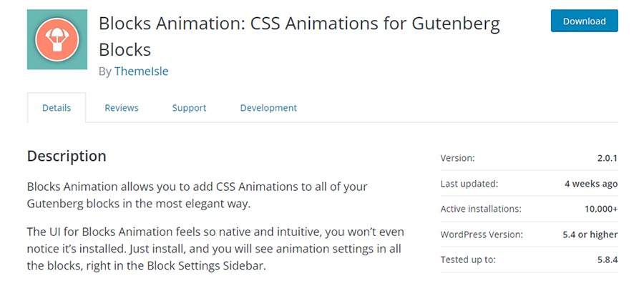This screenshot has width=644, height=286.
Task: Go to the Support tab
Action: (x=189, y=108)
